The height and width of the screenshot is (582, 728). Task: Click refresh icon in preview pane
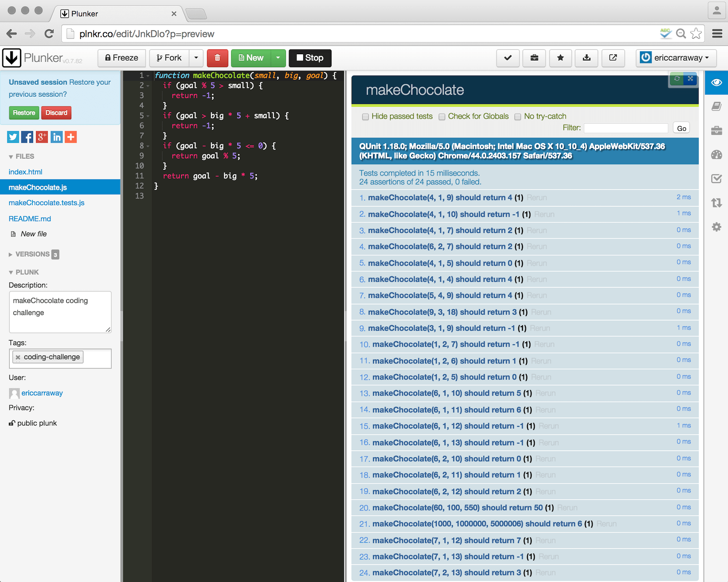[x=677, y=79]
